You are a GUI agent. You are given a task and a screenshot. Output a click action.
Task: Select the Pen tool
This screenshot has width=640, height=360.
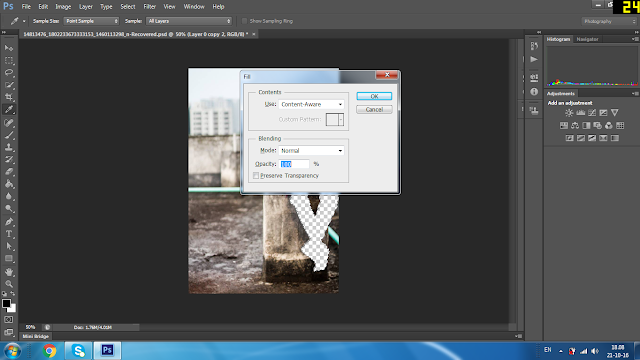(9, 222)
